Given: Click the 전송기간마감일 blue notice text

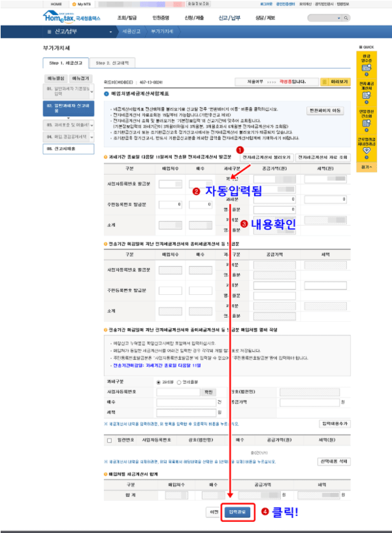Looking at the screenshot, I should (157, 366).
